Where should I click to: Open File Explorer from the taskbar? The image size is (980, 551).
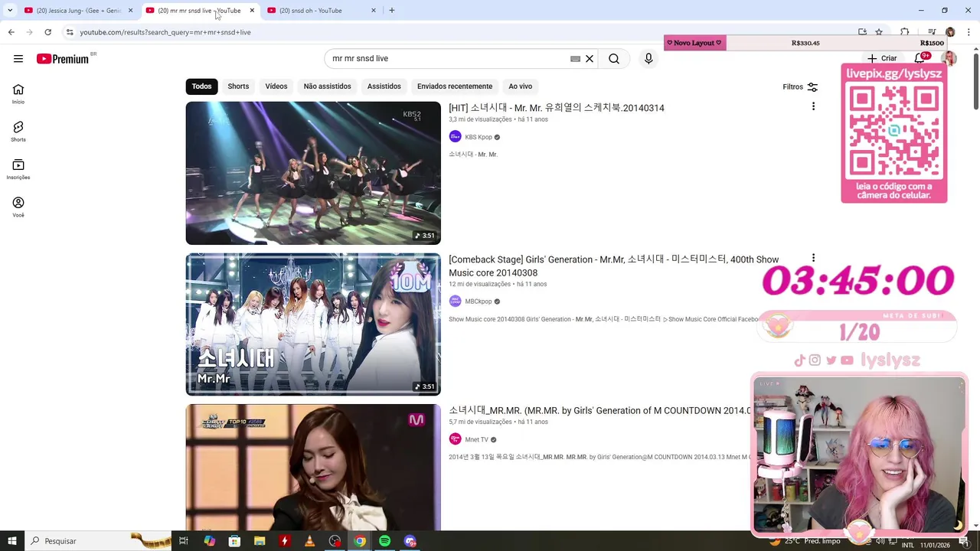tap(260, 541)
